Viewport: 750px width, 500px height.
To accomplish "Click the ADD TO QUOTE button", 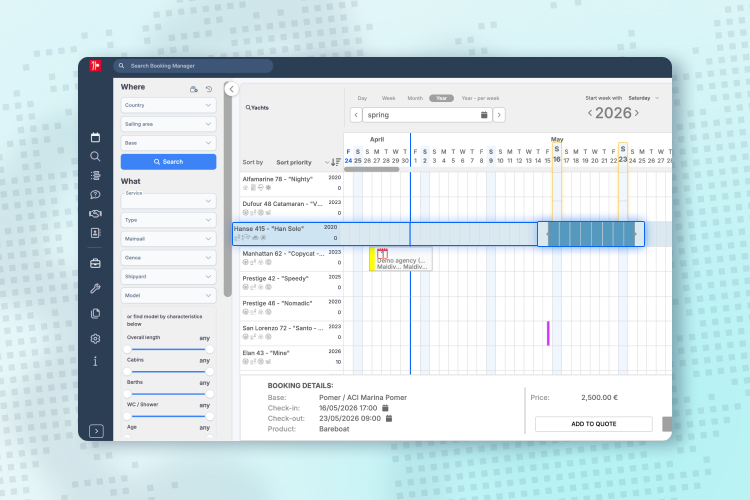I will (593, 424).
